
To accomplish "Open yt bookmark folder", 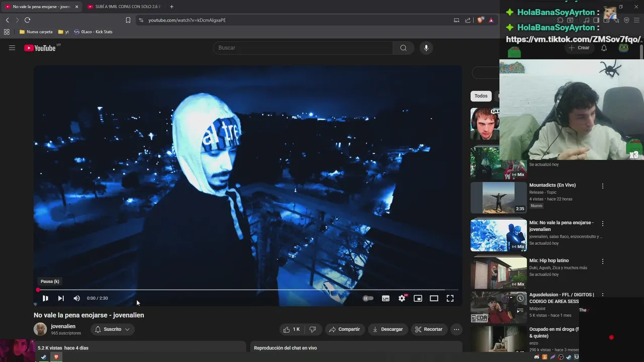I will click(63, 32).
